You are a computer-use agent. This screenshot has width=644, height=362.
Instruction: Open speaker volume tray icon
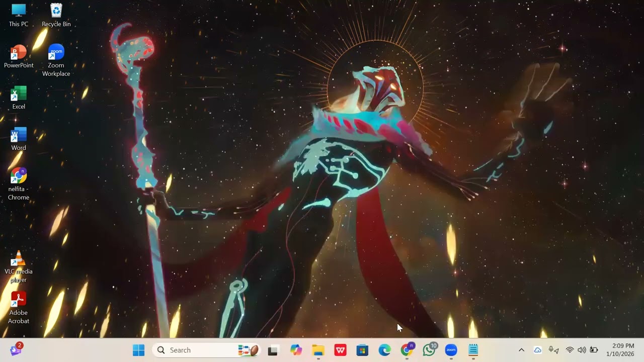click(582, 350)
